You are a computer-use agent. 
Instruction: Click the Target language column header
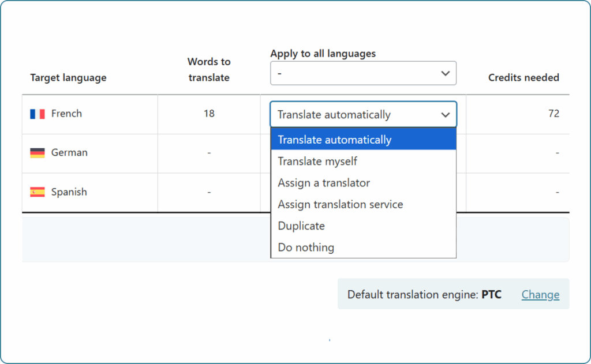(68, 77)
